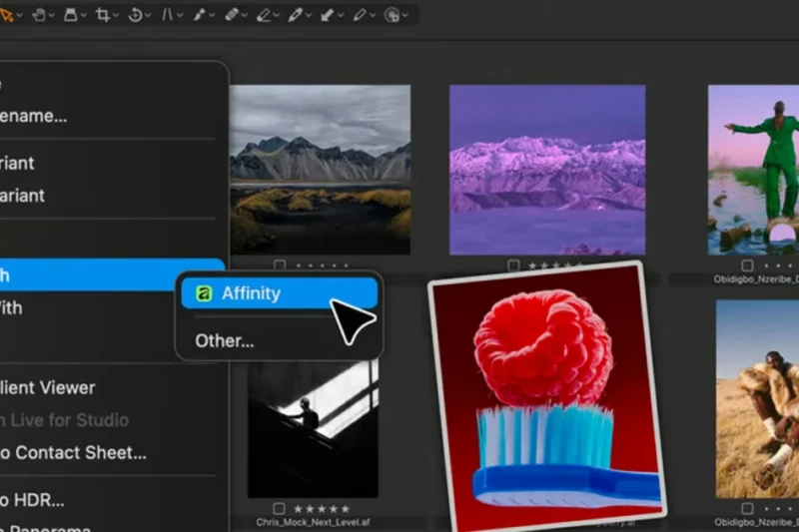Select the purple snowy mountain thumbnail
Viewport: 799px width, 532px height.
point(547,170)
